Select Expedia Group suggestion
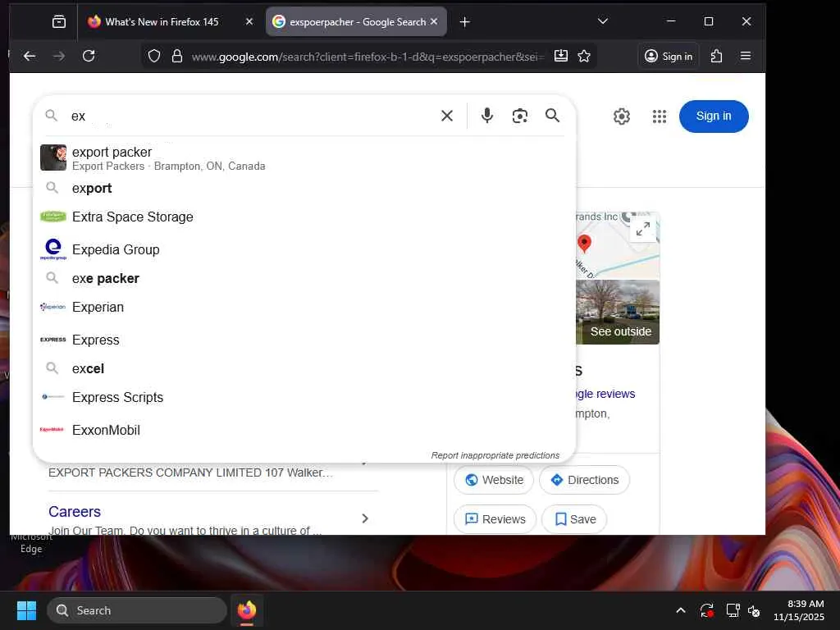 pyautogui.click(x=304, y=249)
